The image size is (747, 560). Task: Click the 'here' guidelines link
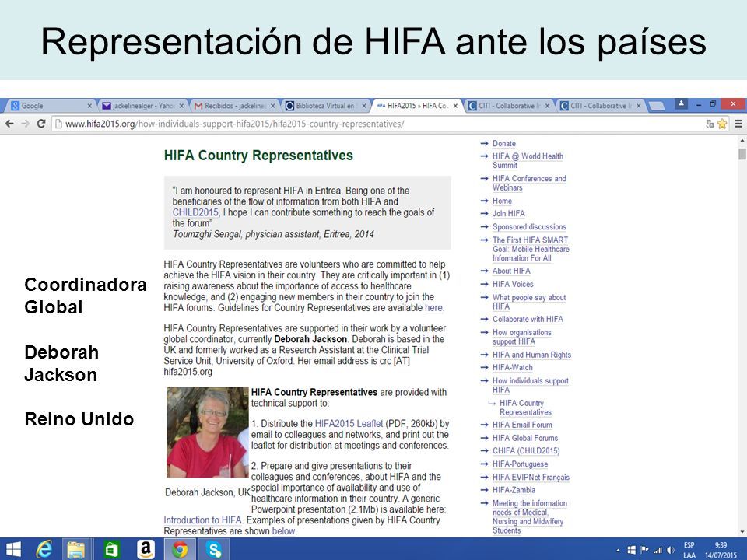pos(433,308)
